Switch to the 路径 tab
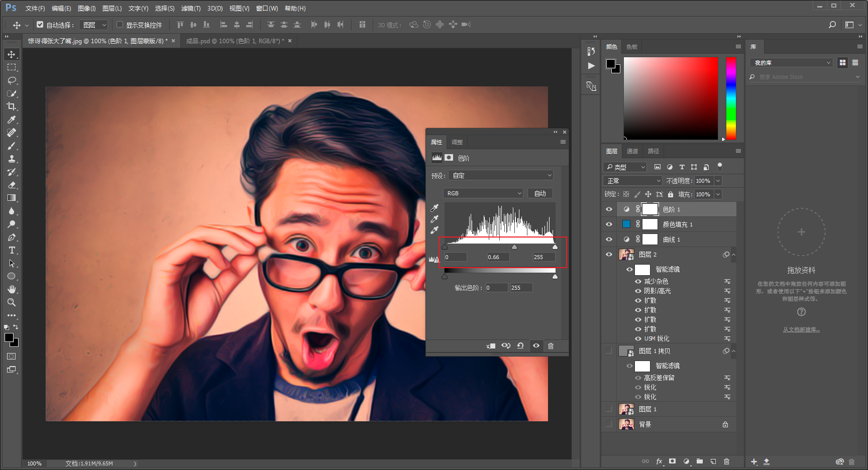 (x=653, y=151)
